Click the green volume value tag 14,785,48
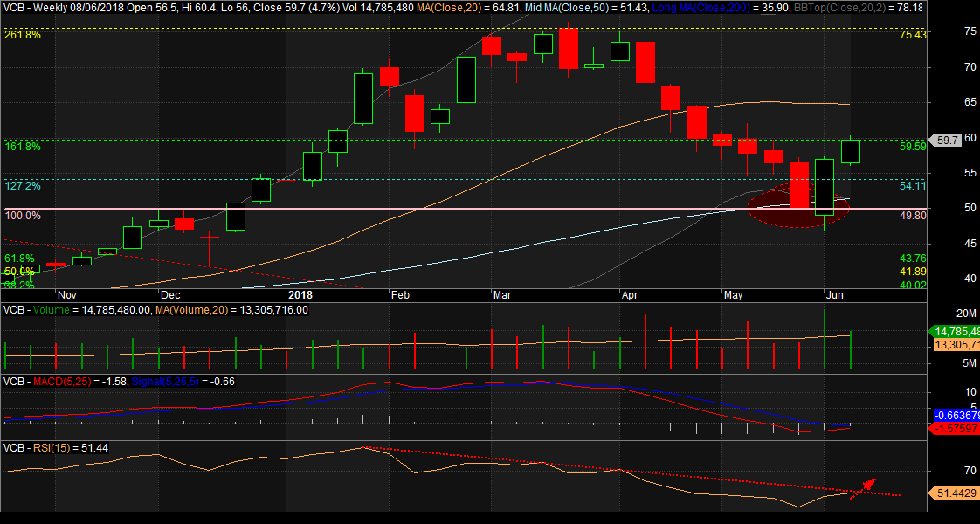 [x=953, y=332]
